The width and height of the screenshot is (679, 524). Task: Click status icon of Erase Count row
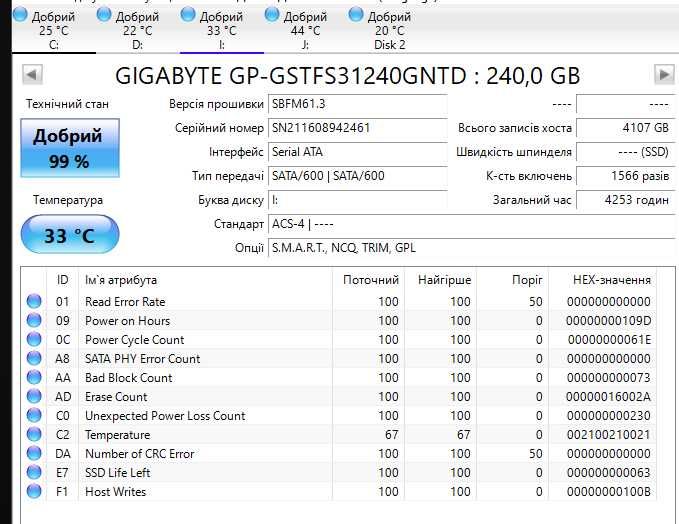click(x=34, y=396)
